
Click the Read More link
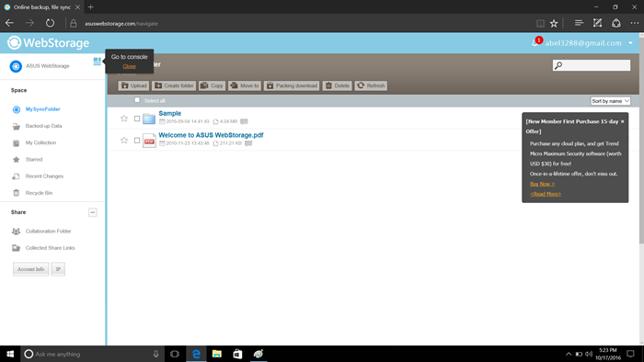(x=546, y=194)
